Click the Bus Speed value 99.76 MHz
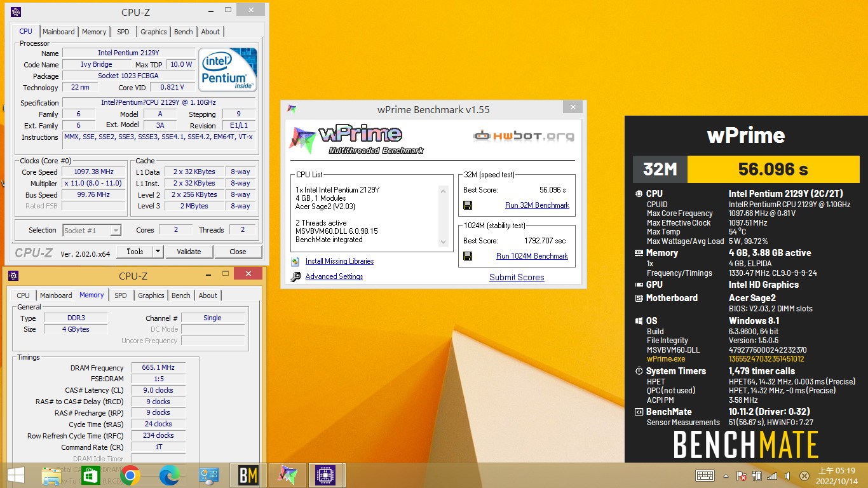Screen dimensions: 868x488 [93, 195]
